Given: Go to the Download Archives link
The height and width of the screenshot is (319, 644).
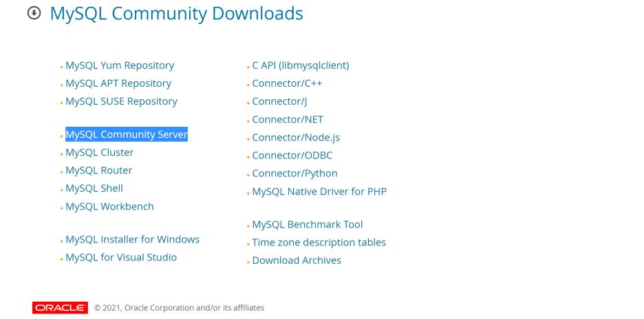Looking at the screenshot, I should 297,260.
